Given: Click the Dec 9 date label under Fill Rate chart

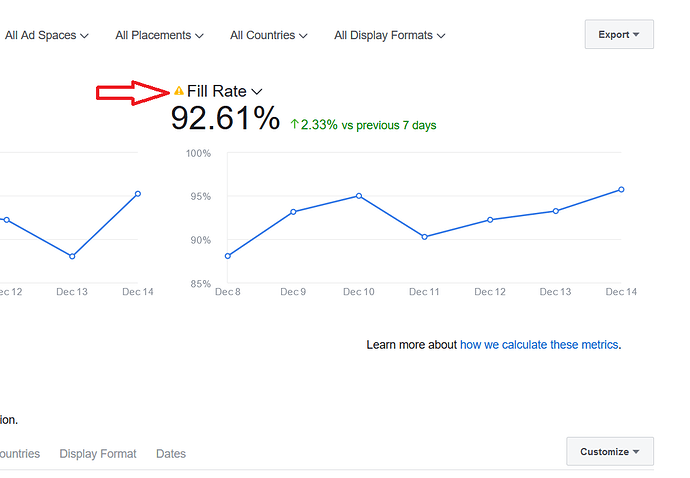Looking at the screenshot, I should [293, 292].
